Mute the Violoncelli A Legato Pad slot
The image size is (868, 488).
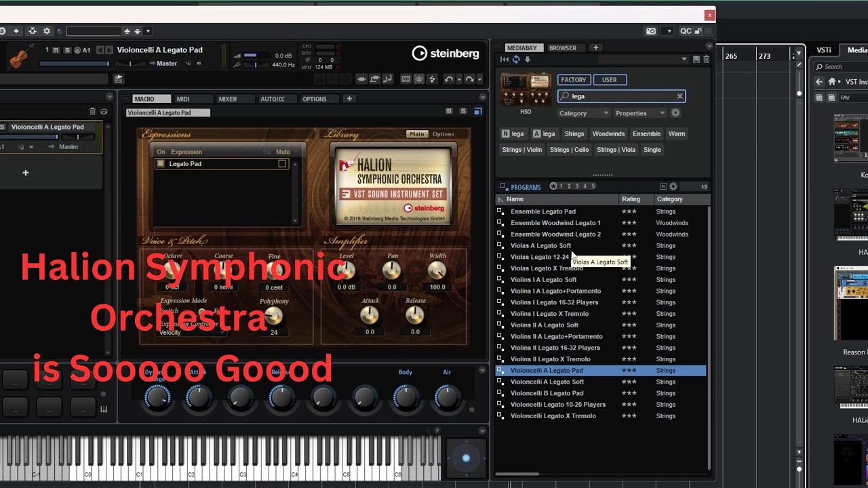coord(56,50)
